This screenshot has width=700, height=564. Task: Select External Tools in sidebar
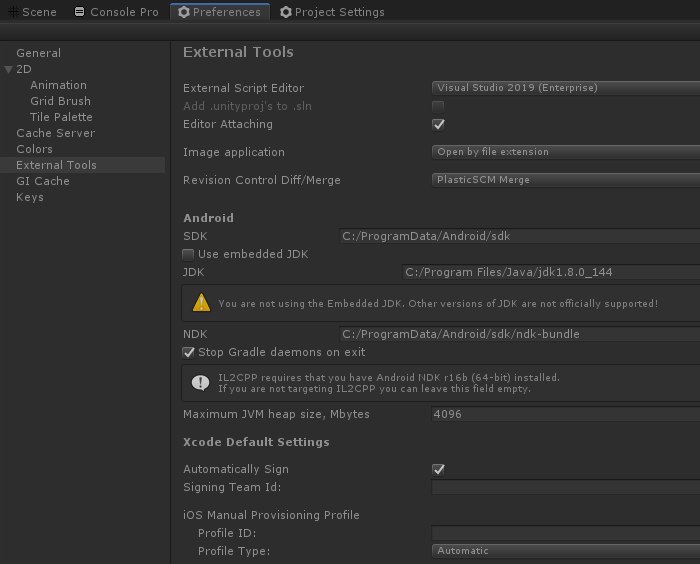83,165
